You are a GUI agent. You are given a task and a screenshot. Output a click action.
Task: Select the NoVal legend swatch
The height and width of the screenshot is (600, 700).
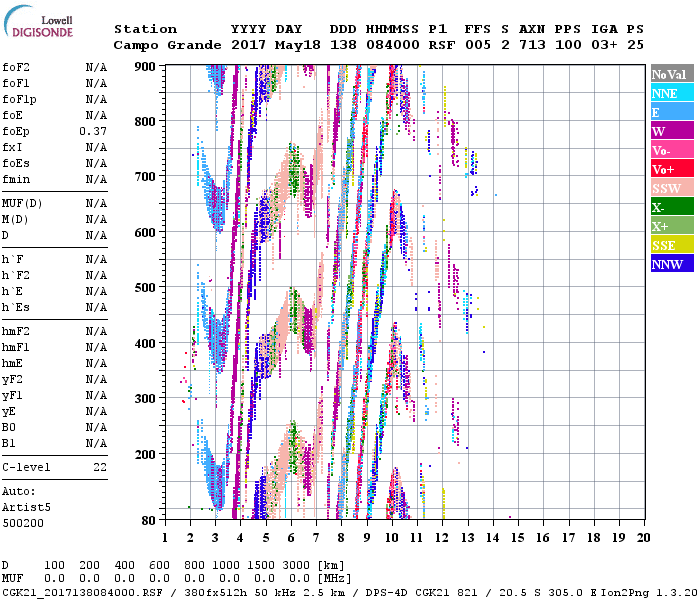point(672,74)
